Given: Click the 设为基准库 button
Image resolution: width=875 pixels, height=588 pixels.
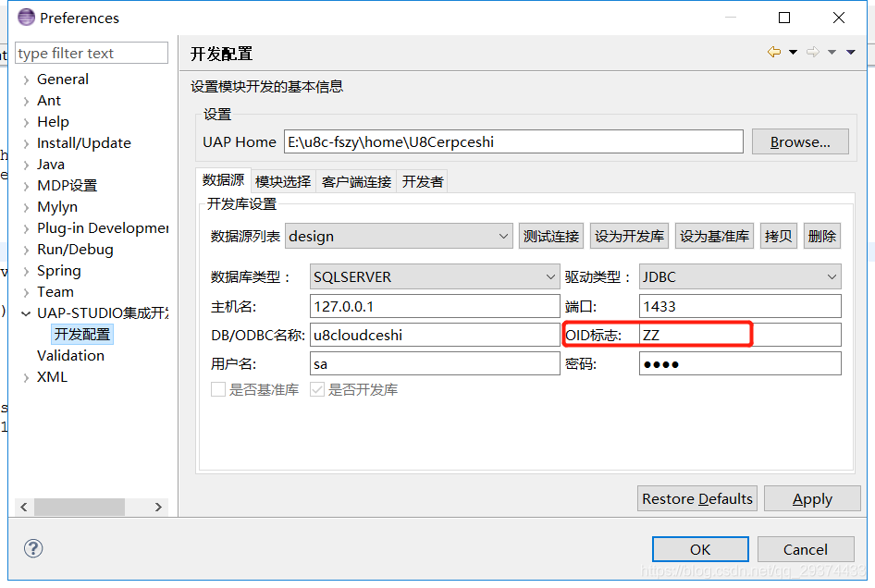Looking at the screenshot, I should tap(714, 236).
